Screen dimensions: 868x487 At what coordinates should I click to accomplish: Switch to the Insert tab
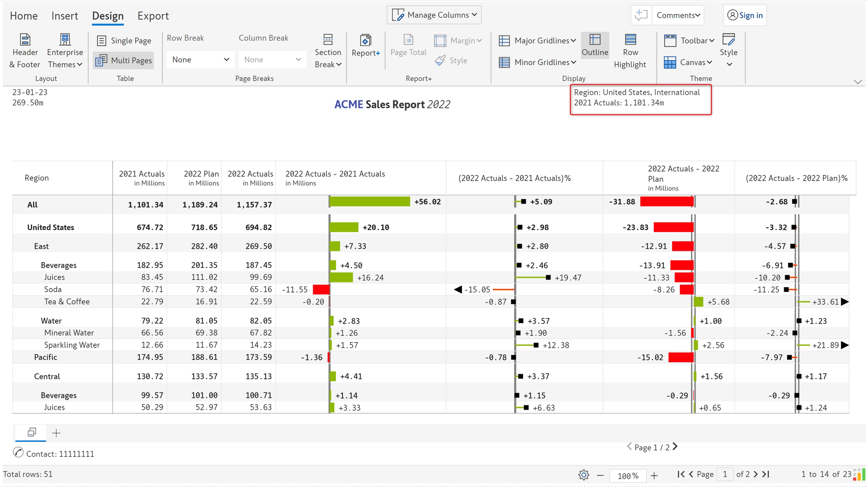click(x=64, y=16)
